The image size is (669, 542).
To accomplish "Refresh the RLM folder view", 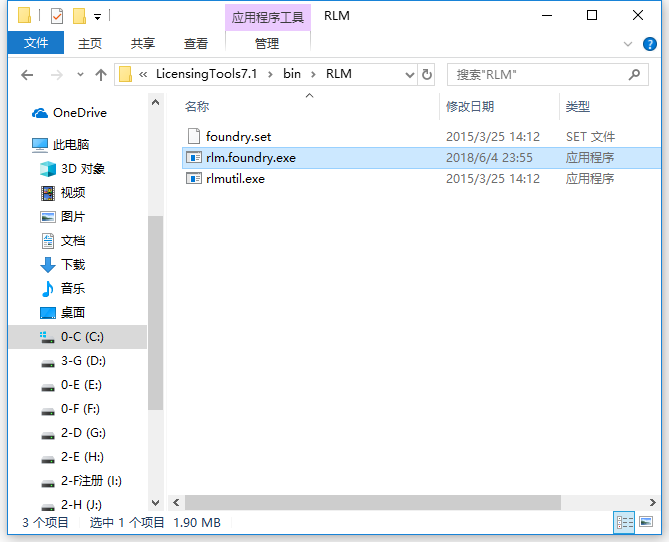I will (426, 75).
